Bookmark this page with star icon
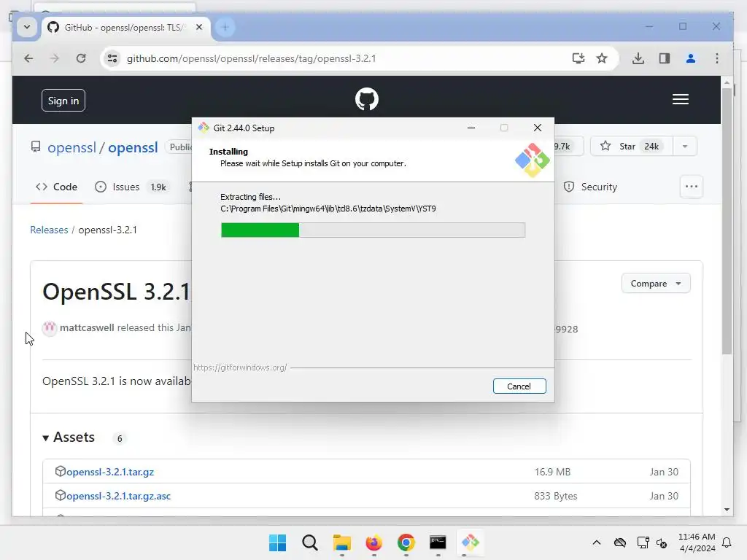 click(x=602, y=58)
